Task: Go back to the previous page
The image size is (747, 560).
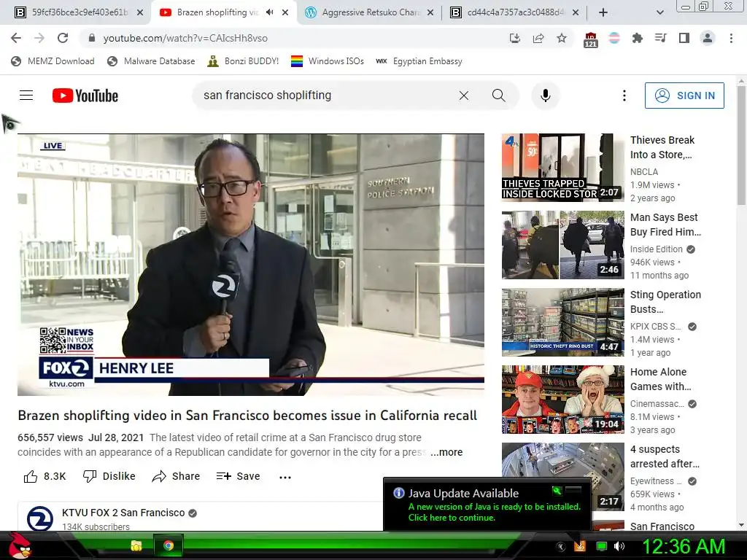Action: 16,38
